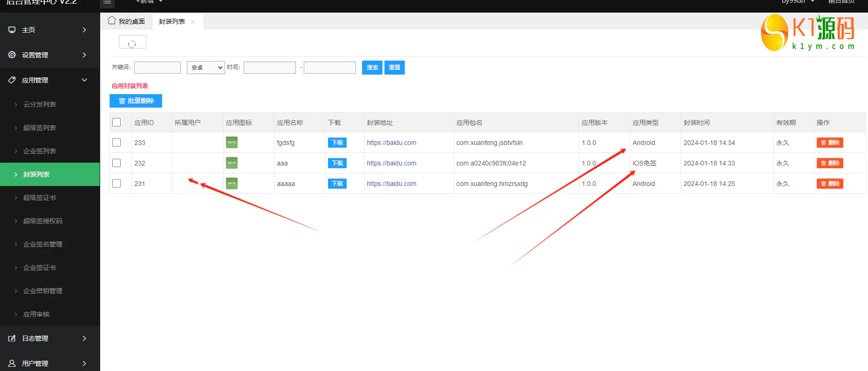Toggle the sidebar with the hamburger icon
The image size is (868, 371).
107,3
